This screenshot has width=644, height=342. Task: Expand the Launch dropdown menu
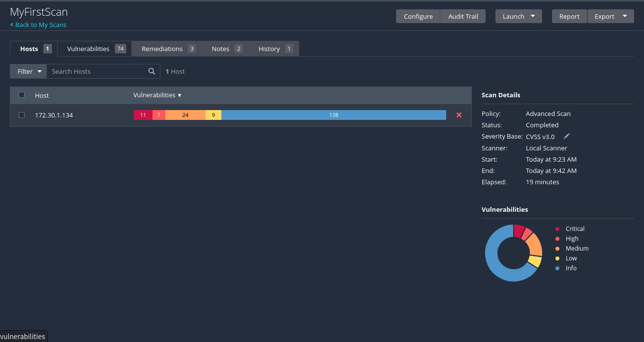tap(519, 16)
